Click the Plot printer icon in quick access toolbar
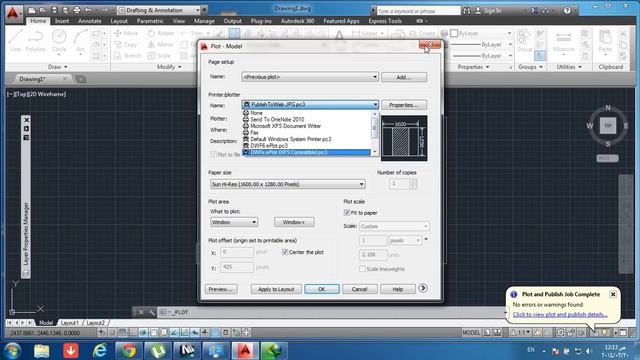Viewport: 640px width, 360px height. (x=77, y=10)
